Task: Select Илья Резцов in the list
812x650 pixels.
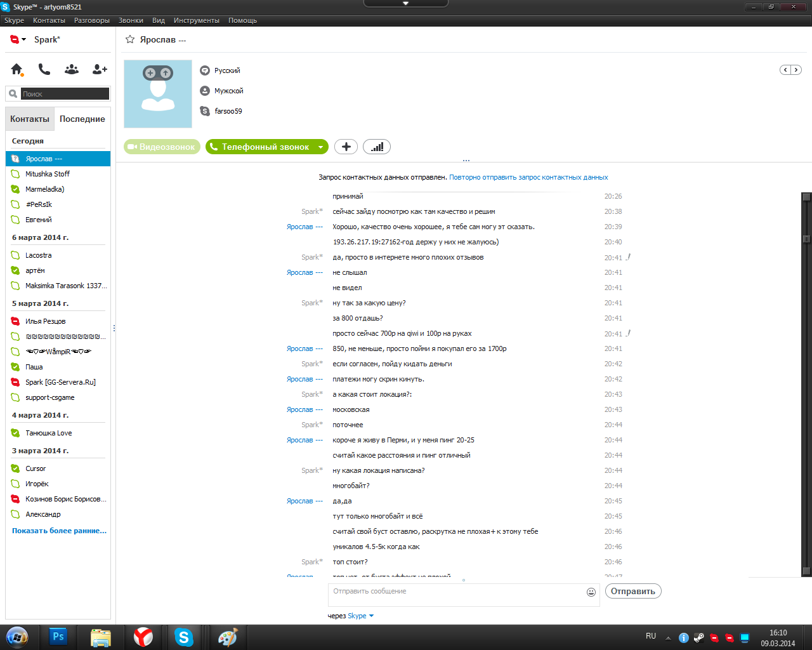Action: click(x=58, y=321)
